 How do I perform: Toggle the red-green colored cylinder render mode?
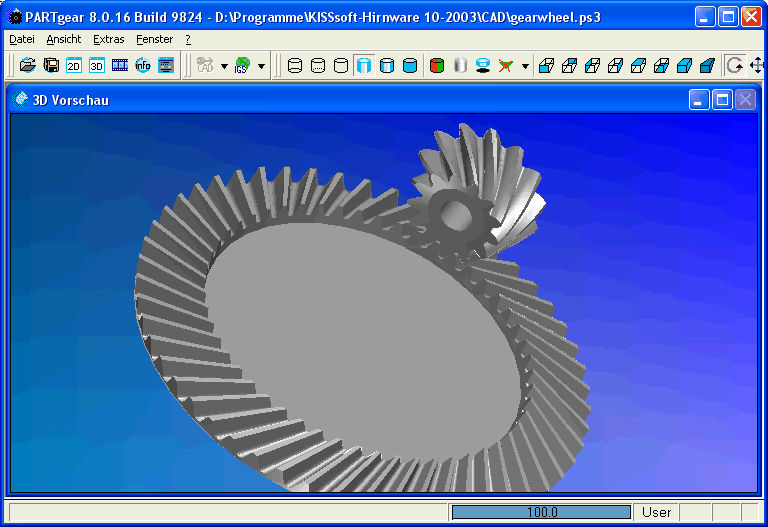(x=436, y=66)
